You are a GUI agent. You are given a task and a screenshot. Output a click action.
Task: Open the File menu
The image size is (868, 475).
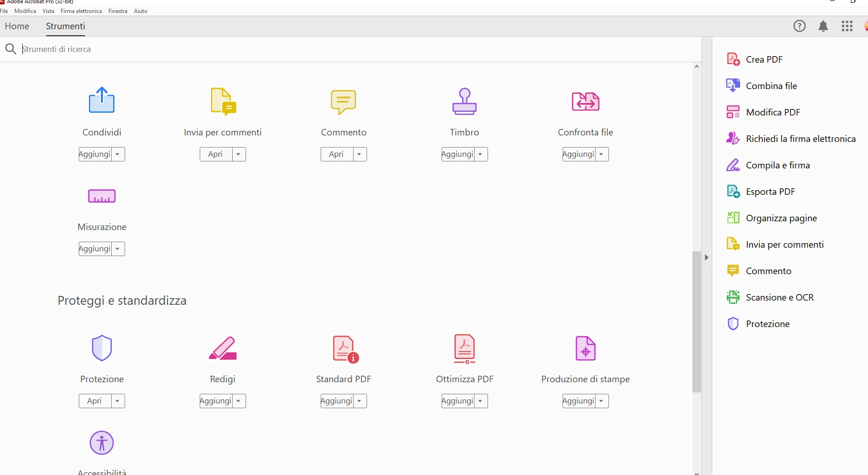tap(4, 11)
